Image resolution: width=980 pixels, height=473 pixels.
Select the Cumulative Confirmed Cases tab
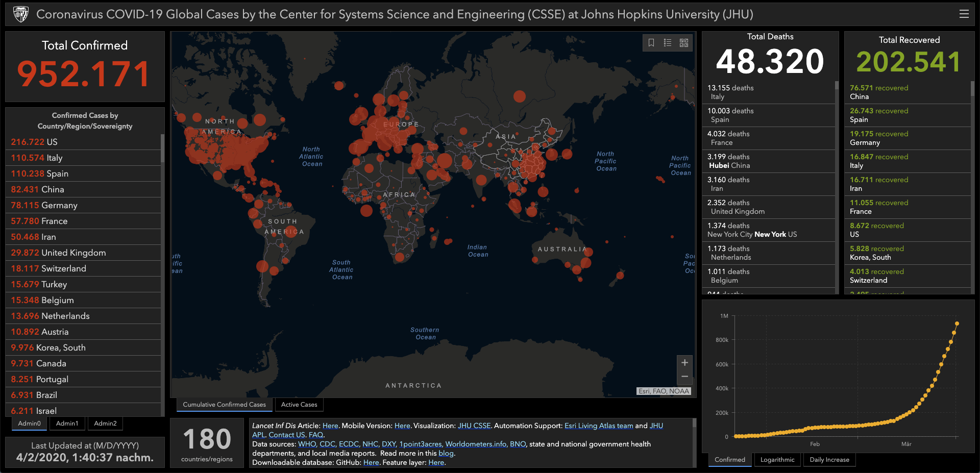[224, 405]
